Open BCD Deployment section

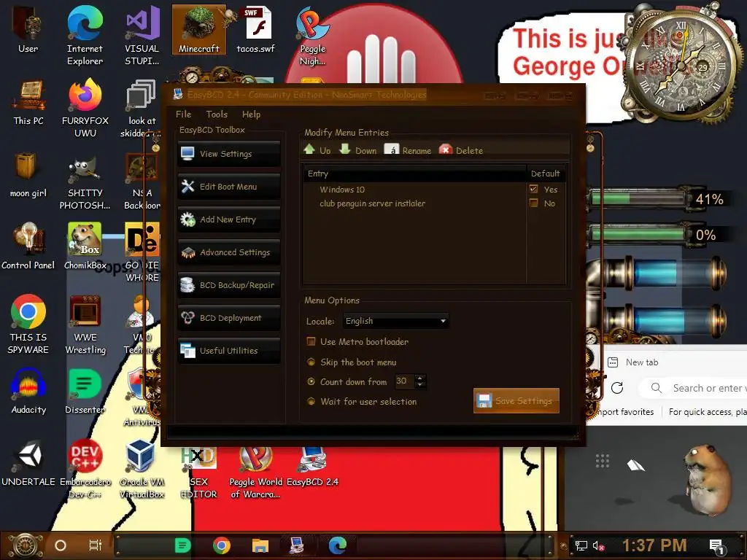(x=228, y=318)
